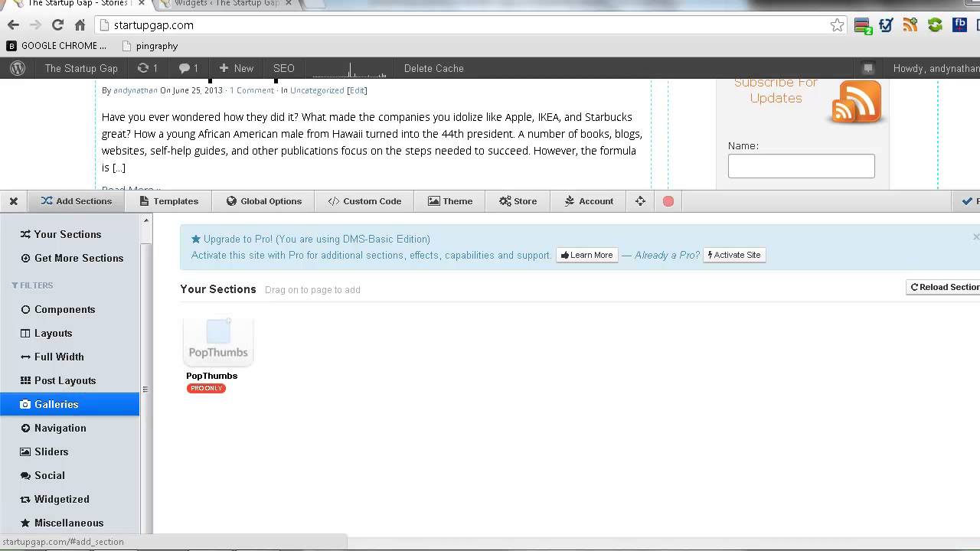Click the Reload Sections button
Viewport: 980px width, 551px height.
pos(943,287)
